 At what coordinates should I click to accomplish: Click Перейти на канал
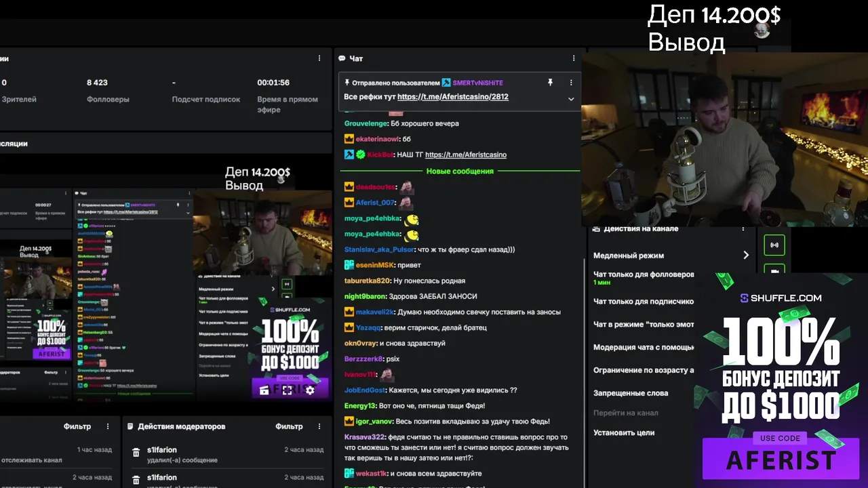click(625, 413)
